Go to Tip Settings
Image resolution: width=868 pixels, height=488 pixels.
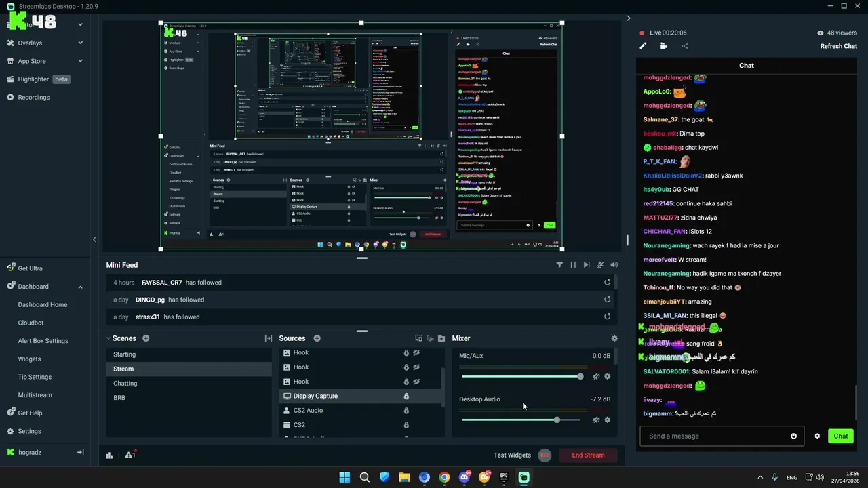[x=35, y=377]
